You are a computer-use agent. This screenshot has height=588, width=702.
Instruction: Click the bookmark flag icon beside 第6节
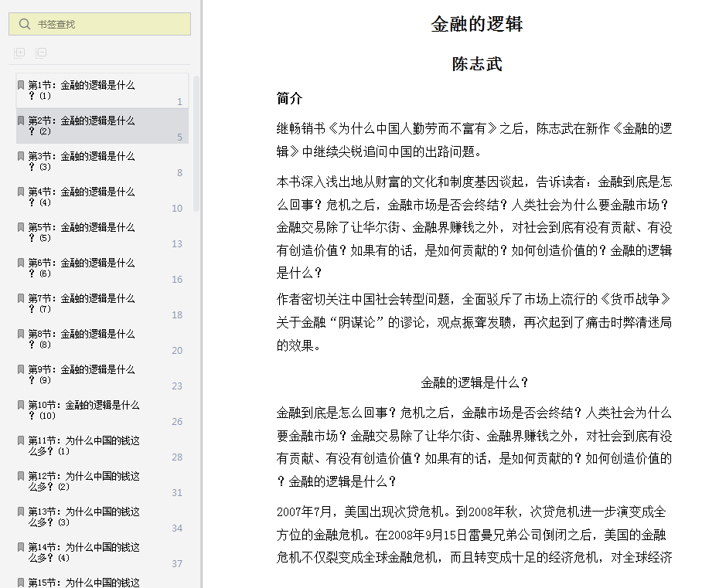(21, 263)
